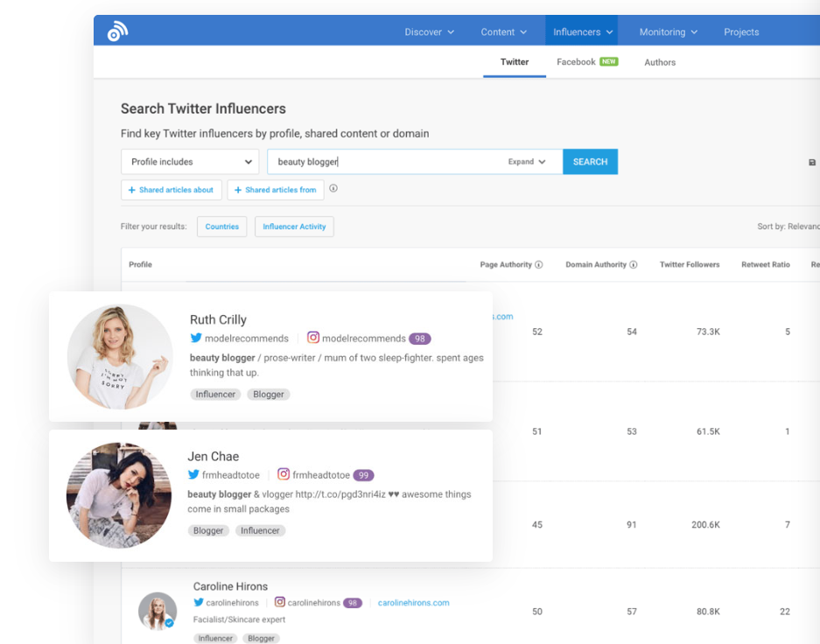Click the Page Authority info icon
The image size is (820, 644).
tap(539, 264)
